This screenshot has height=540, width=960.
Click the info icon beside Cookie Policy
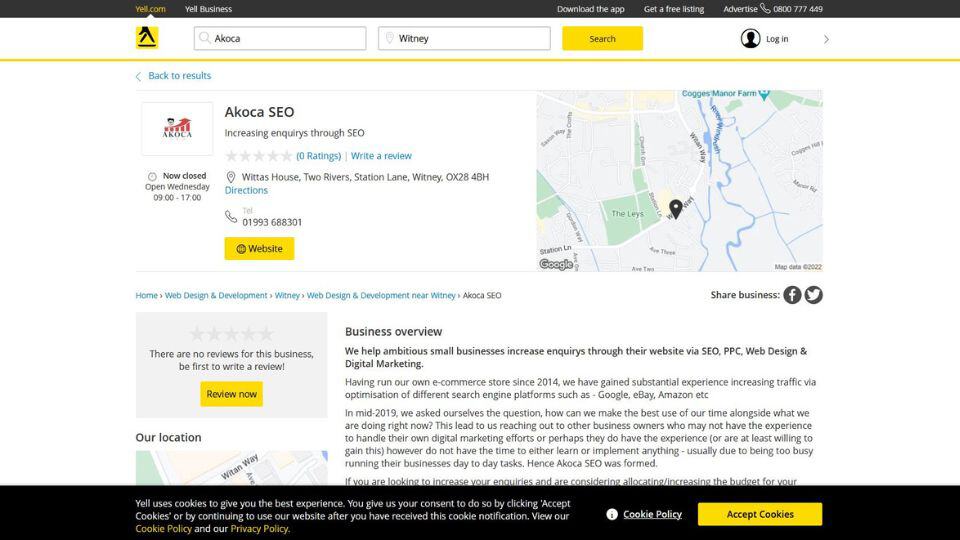coord(612,514)
